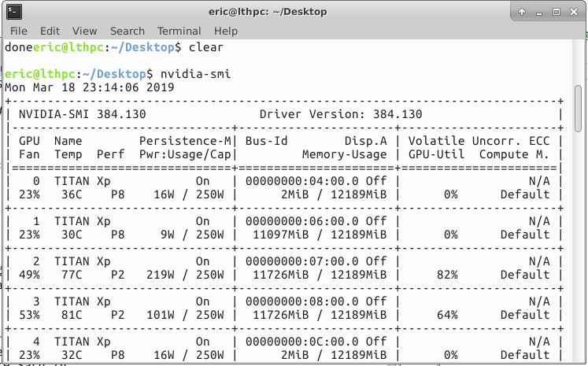The height and width of the screenshot is (366, 588).
Task: Click the 'Pwr:Usage/Cap' column header
Action: [x=185, y=154]
